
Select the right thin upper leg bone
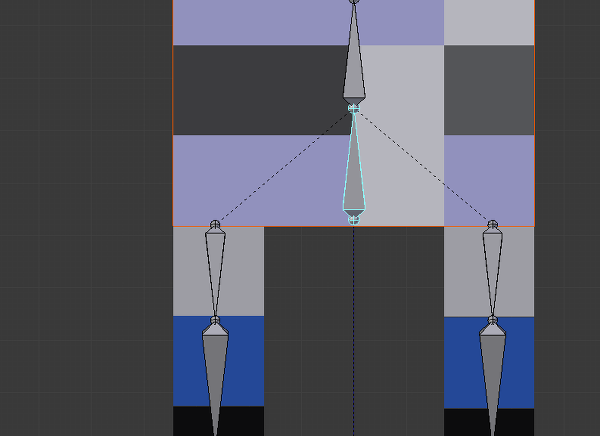click(493, 272)
